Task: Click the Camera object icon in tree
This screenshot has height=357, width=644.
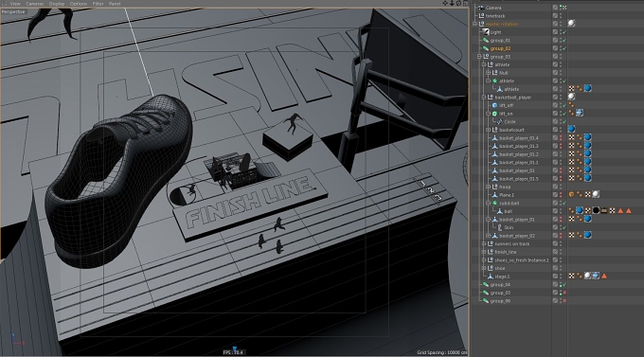Action: coord(481,8)
